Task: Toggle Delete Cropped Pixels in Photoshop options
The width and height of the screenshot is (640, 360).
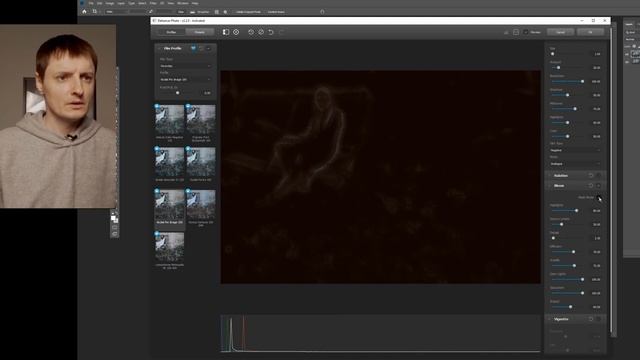Action: (248, 12)
